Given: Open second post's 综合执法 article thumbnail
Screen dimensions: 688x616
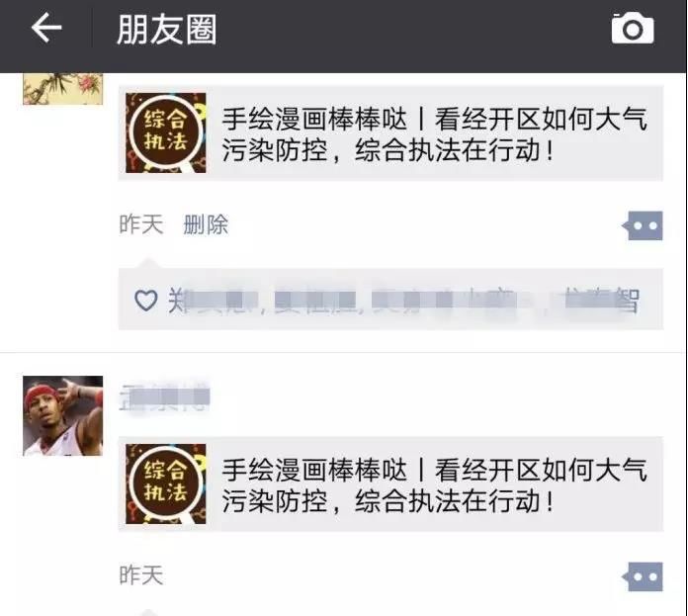Looking at the screenshot, I should tap(165, 484).
